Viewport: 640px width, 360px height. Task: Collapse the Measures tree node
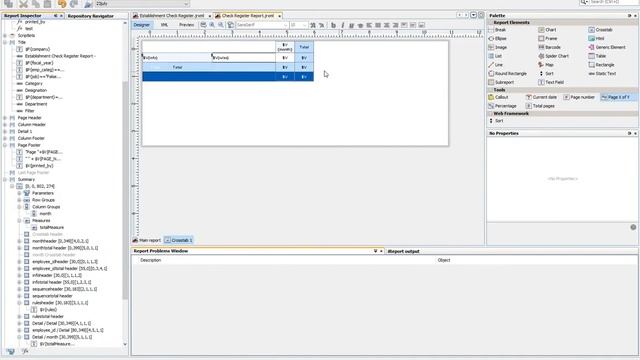(x=19, y=221)
